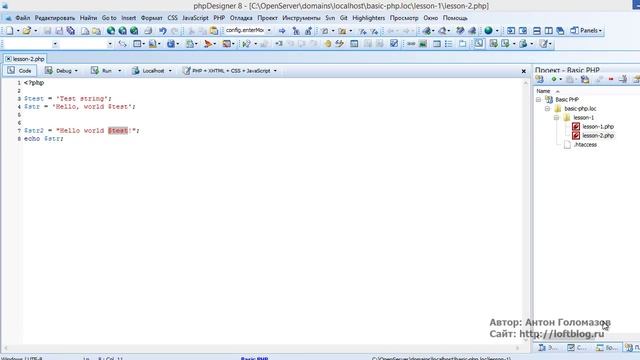
Task: Open the CSS menu
Action: point(172,18)
